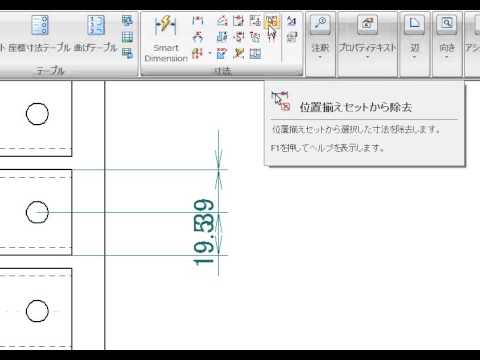Select the Coordinate Dimension icon
Viewport: 480px width, 360px height.
click(x=197, y=53)
